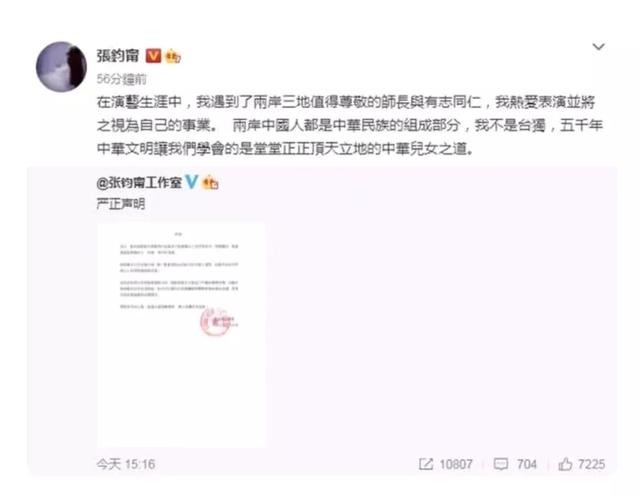This screenshot has height=496, width=640.
Task: View the 7225 likes count
Action: (591, 465)
